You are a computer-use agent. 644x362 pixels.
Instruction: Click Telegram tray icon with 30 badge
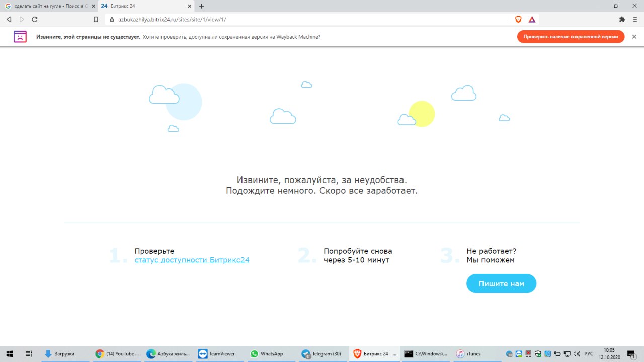[509, 354]
